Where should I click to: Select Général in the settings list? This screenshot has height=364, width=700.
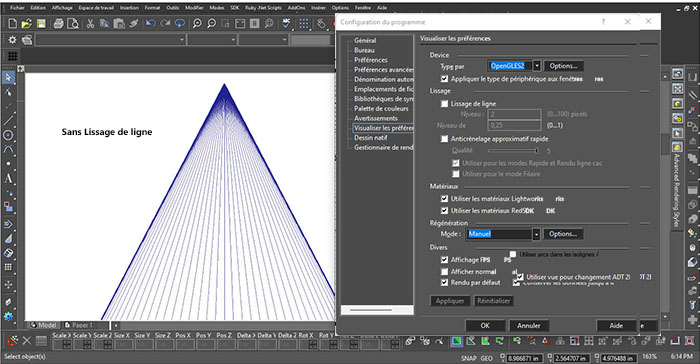pyautogui.click(x=365, y=40)
